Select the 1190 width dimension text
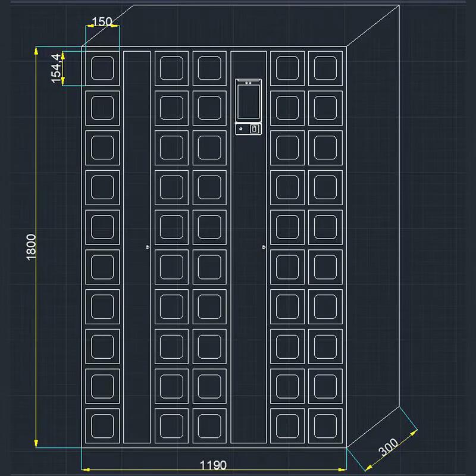Screen dimensions: 476x476 point(213,465)
